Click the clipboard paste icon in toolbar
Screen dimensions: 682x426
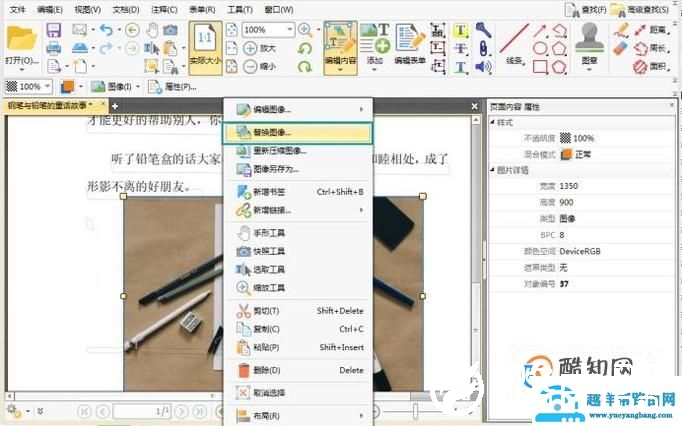(x=170, y=48)
